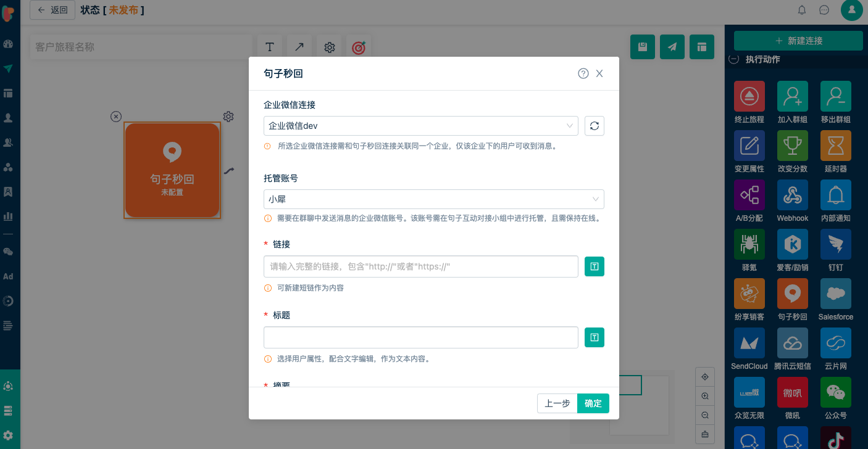The image size is (868, 449).
Task: Open the notification bell icon
Action: click(802, 10)
